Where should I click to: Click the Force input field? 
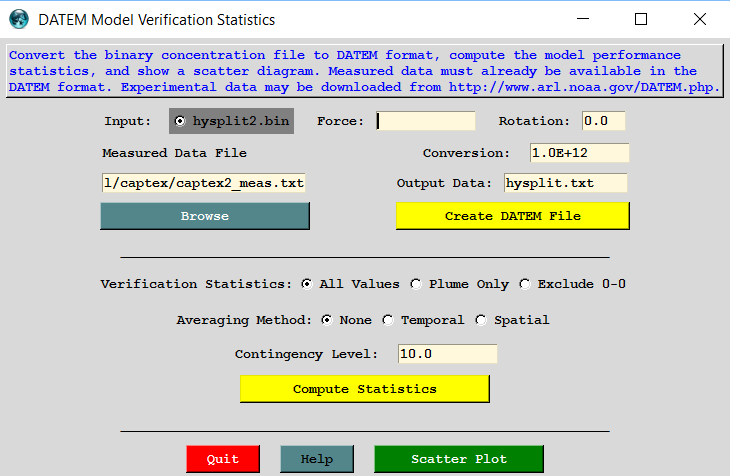click(426, 121)
